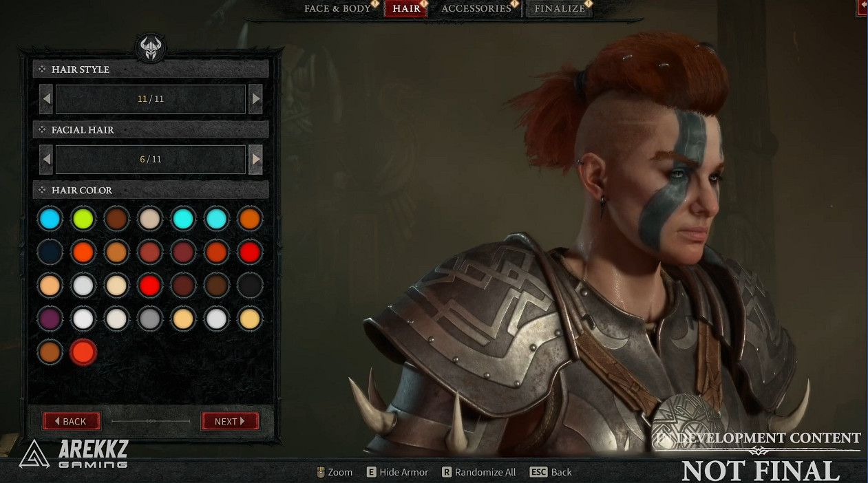The image size is (868, 483).
Task: Advance hair style with right arrow
Action: coord(255,99)
